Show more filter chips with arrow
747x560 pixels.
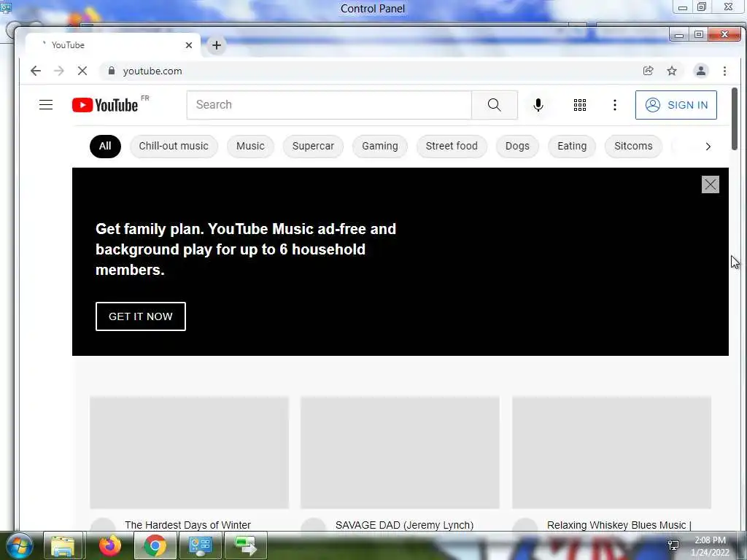(x=708, y=146)
